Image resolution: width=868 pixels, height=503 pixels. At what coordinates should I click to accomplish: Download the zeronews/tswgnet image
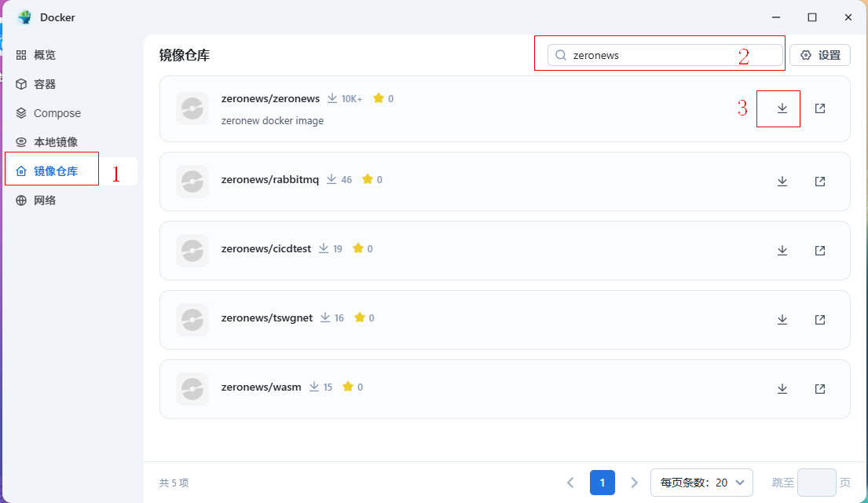(782, 320)
